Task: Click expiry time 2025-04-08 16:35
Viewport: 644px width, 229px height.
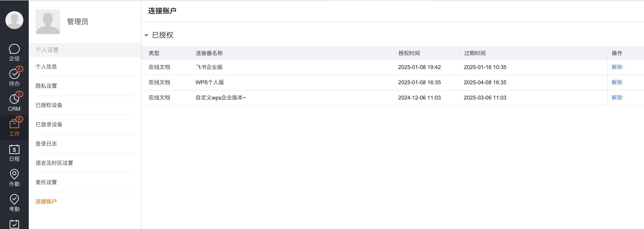Action: point(485,82)
